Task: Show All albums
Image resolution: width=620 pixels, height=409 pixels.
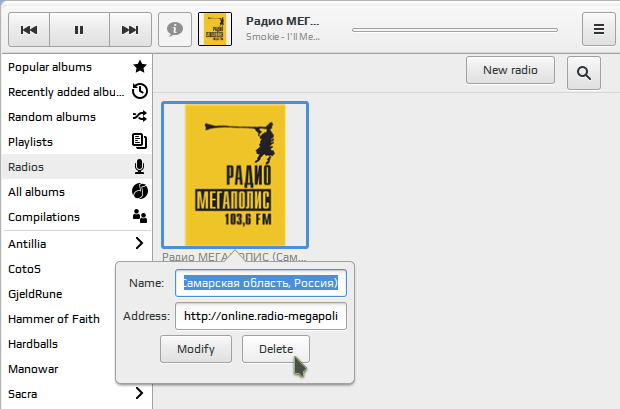Action: 77,191
